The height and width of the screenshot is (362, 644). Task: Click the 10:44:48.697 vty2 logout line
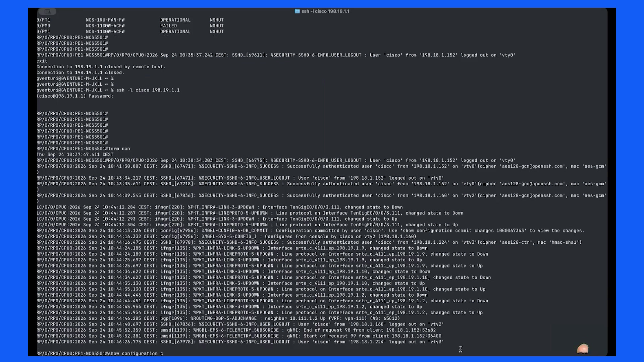point(240,324)
